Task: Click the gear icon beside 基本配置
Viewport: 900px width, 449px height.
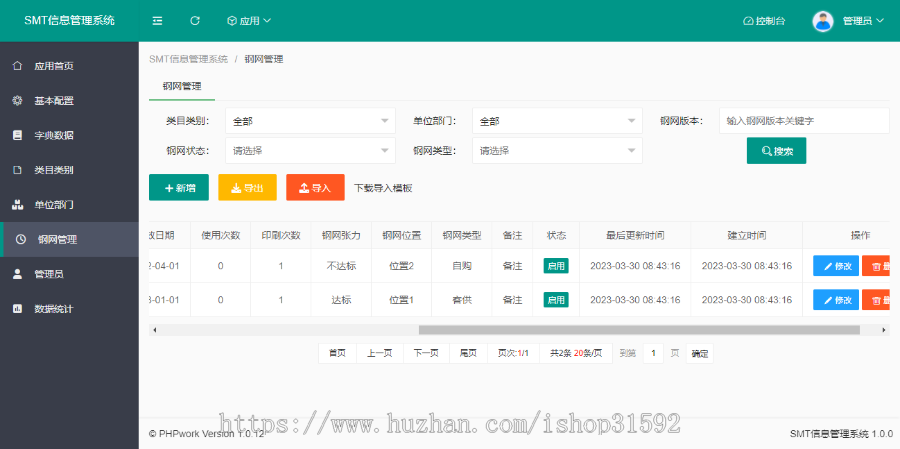Action: point(17,100)
